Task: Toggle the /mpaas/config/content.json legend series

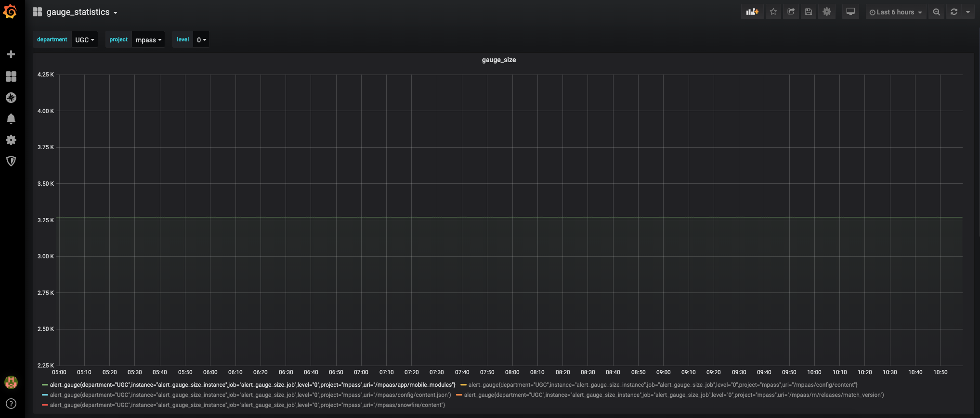Action: pyautogui.click(x=250, y=395)
